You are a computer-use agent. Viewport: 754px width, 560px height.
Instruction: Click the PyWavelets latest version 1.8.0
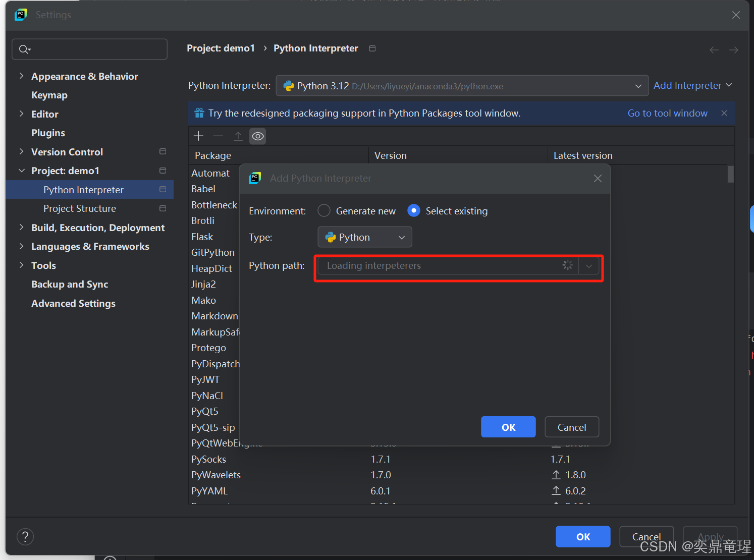575,475
